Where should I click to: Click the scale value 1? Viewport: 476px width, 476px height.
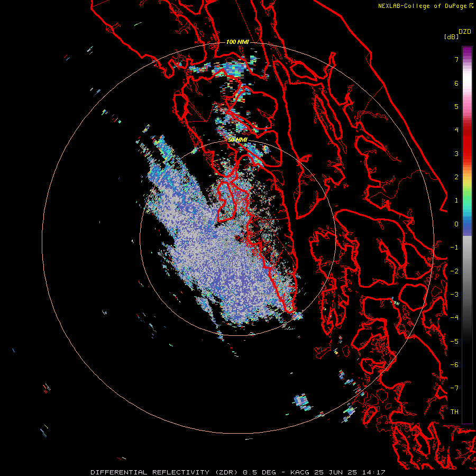pyautogui.click(x=456, y=200)
